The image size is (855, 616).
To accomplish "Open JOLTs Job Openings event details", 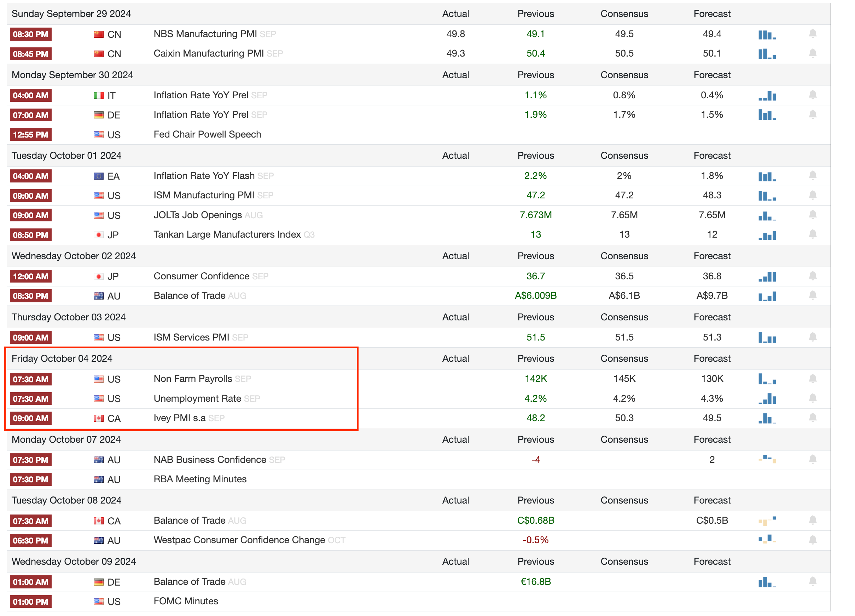I will tap(198, 215).
